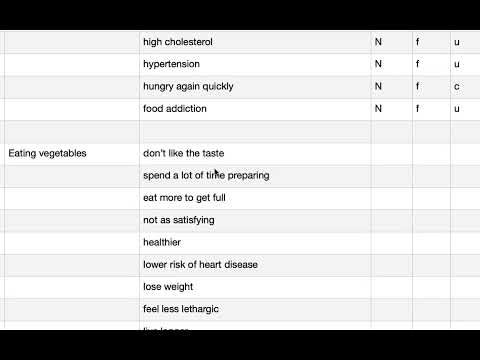Screen dimensions: 480x360
Task: Click the 'eat more to get full' cell
Action: 255,198
